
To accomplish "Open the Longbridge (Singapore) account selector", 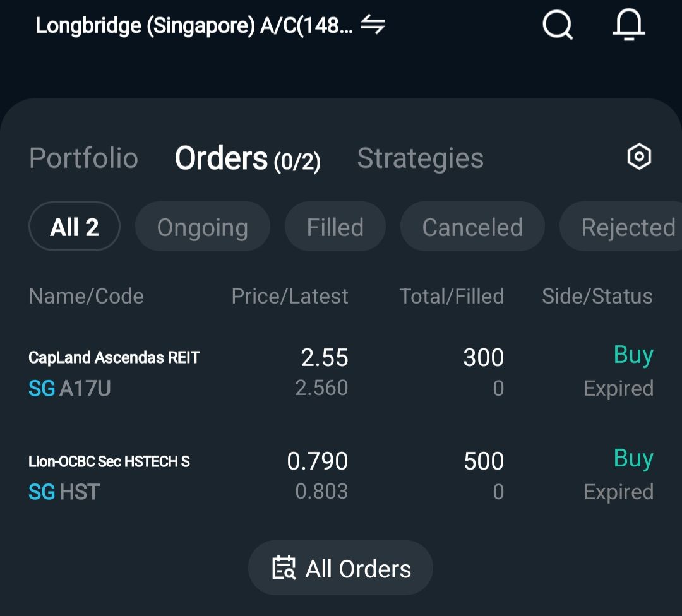I will 194,26.
